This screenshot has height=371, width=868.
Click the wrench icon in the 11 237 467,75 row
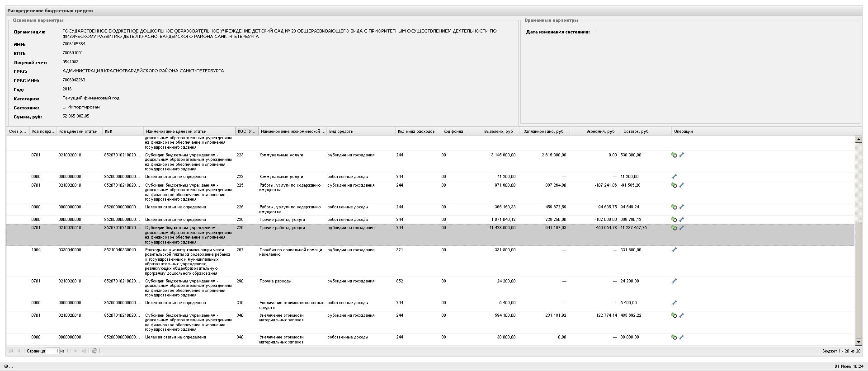[x=682, y=228]
